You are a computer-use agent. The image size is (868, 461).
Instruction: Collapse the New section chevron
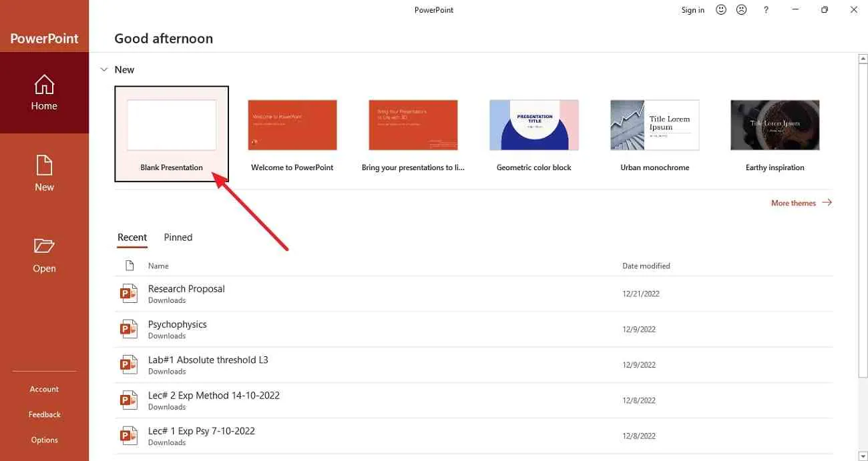coord(104,69)
